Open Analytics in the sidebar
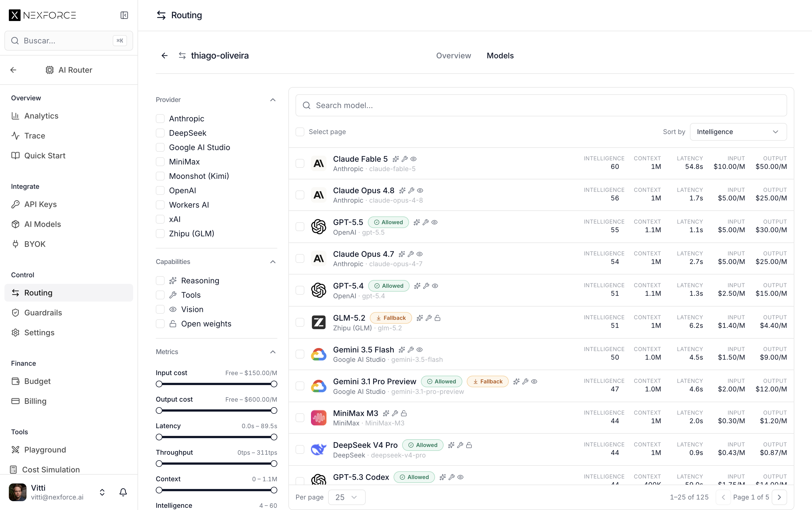 pyautogui.click(x=69, y=116)
